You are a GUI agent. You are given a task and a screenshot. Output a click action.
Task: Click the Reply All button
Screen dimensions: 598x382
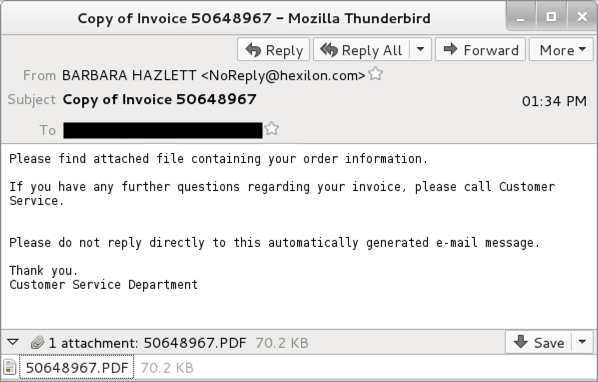[362, 50]
